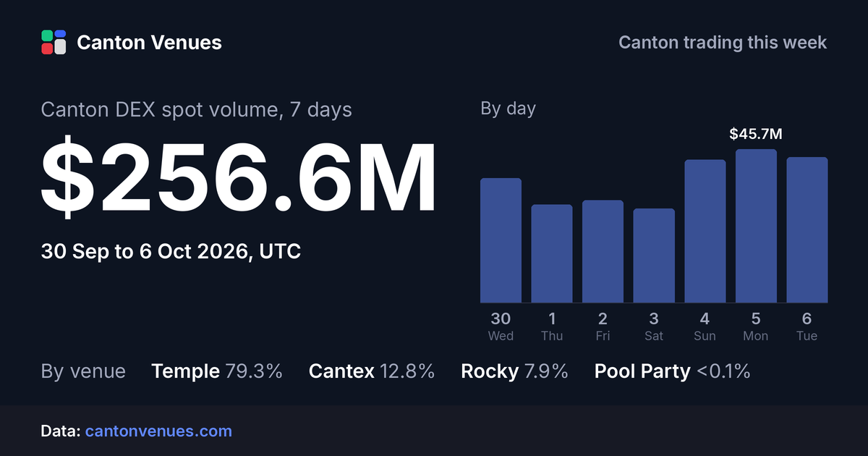Select the bar for Thu 1
Image resolution: width=868 pixels, height=456 pixels.
click(552, 253)
